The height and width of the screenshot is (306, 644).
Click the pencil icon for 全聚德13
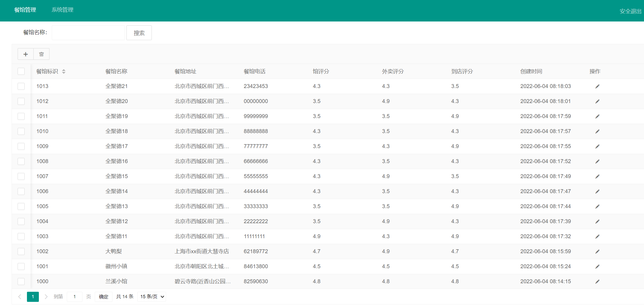pos(597,206)
